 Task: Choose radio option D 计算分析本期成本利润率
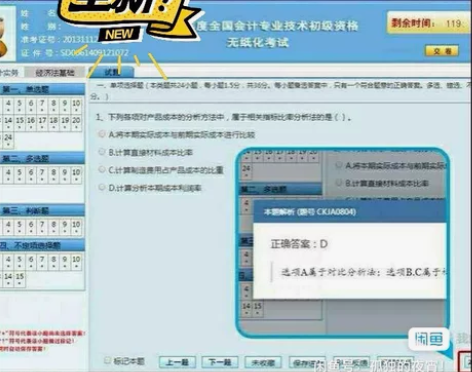[102, 187]
